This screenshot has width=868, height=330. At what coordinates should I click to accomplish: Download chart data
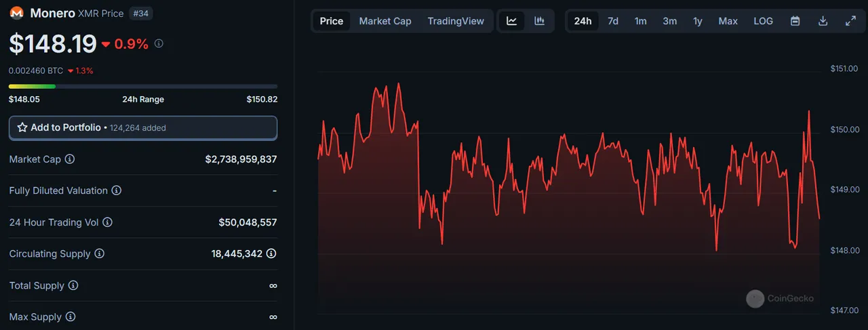click(823, 21)
